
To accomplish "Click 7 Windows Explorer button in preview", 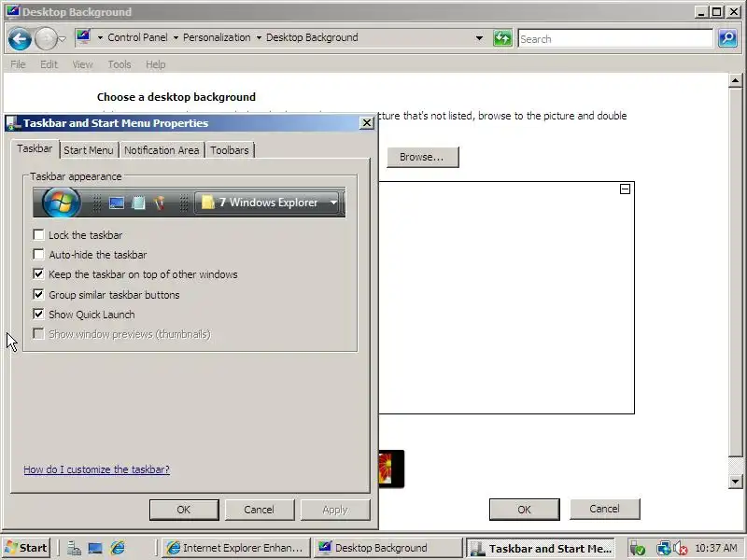I will click(267, 203).
